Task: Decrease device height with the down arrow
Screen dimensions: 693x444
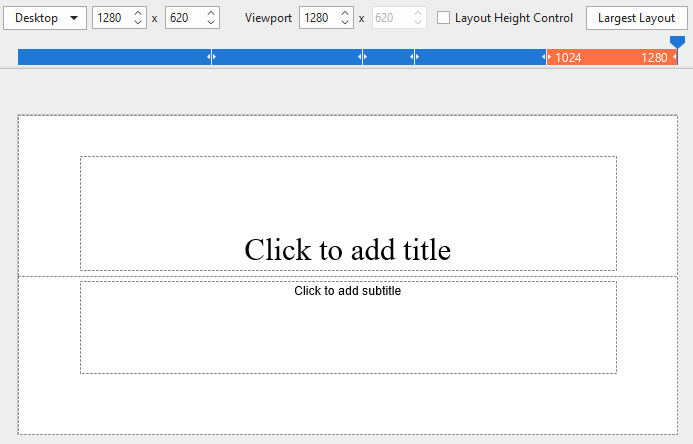Action: point(210,23)
